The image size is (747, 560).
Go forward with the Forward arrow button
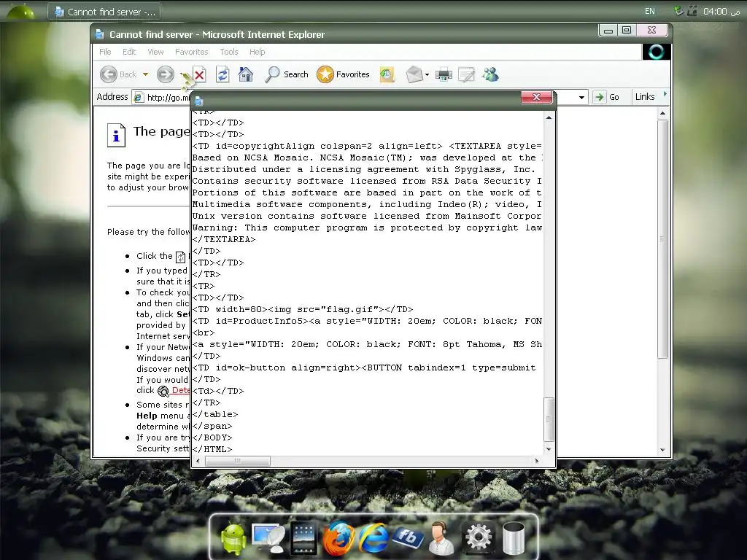166,74
